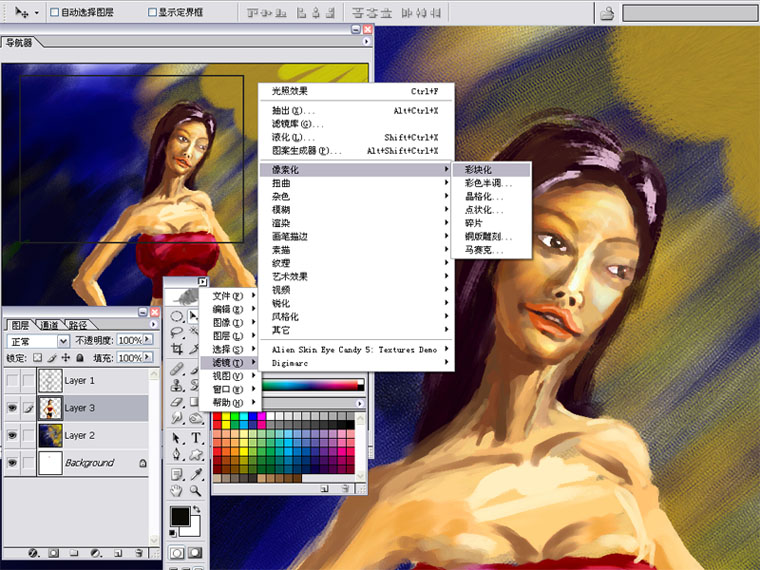This screenshot has height=570, width=760.
Task: Open Swatches panel options arrow menu
Action: click(359, 403)
